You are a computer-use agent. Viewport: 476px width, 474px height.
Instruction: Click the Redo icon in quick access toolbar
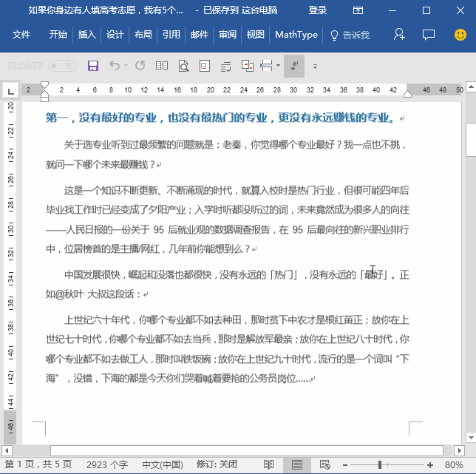click(x=140, y=66)
